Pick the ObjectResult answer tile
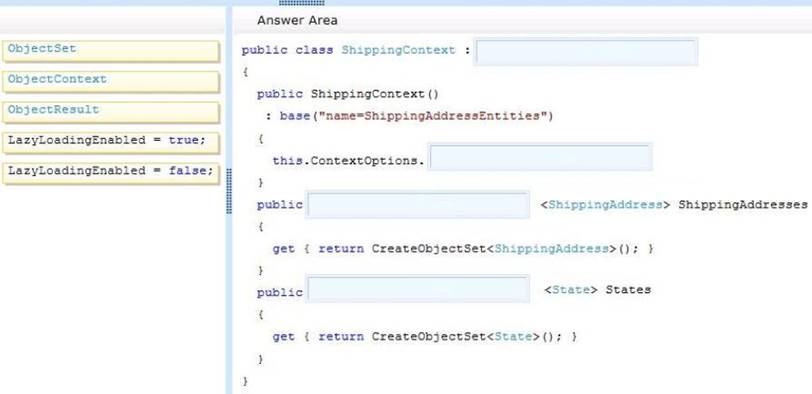Image resolution: width=812 pixels, height=394 pixels. pyautogui.click(x=111, y=112)
